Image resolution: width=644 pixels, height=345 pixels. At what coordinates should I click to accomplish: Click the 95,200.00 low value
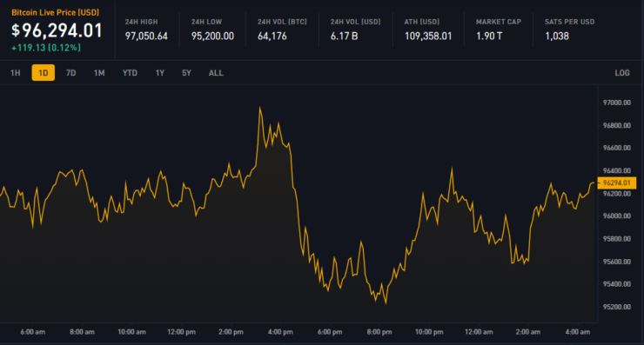pos(212,36)
